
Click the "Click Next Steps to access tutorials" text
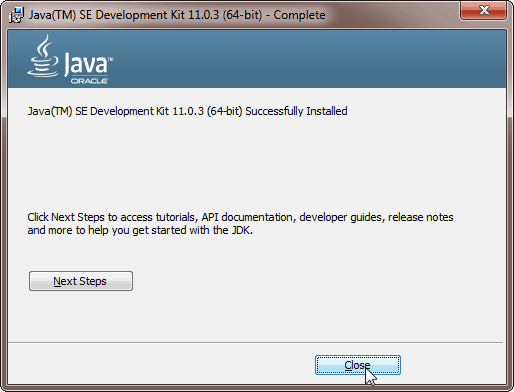click(x=240, y=223)
